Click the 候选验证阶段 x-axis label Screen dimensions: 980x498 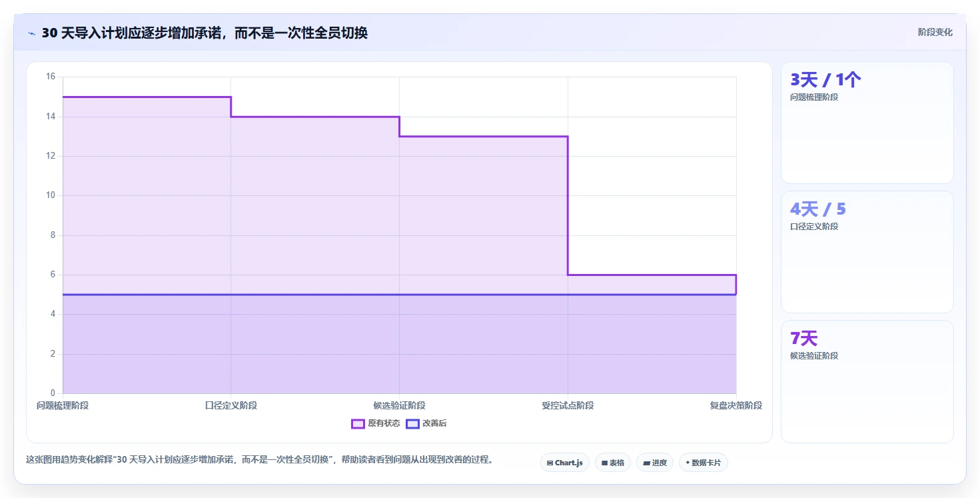(400, 405)
